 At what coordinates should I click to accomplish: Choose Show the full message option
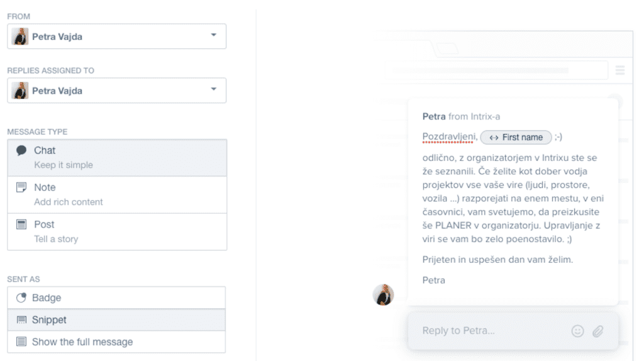[x=116, y=342]
